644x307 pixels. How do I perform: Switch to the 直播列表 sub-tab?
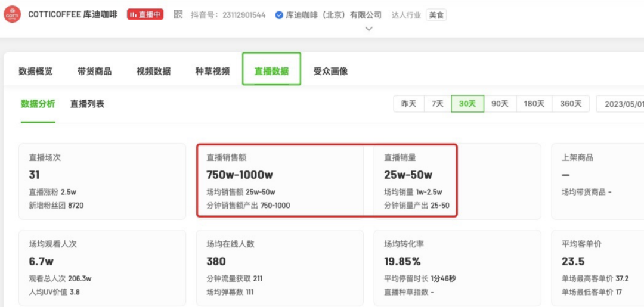[x=87, y=104]
